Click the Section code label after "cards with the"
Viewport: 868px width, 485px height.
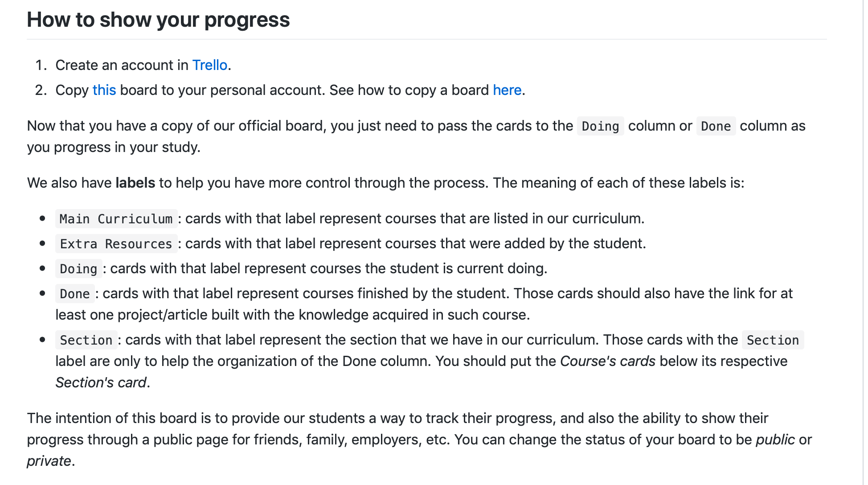point(773,340)
